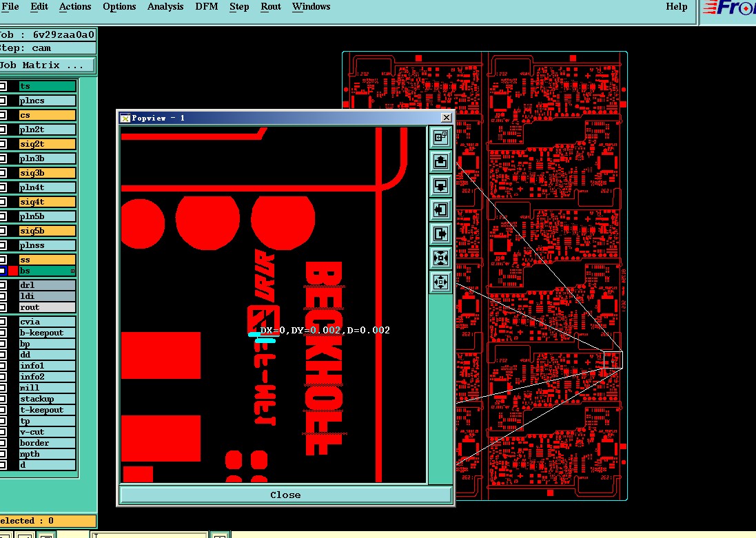Screen dimensions: 756x538
Task: Open the Edit menu
Action: click(x=39, y=7)
